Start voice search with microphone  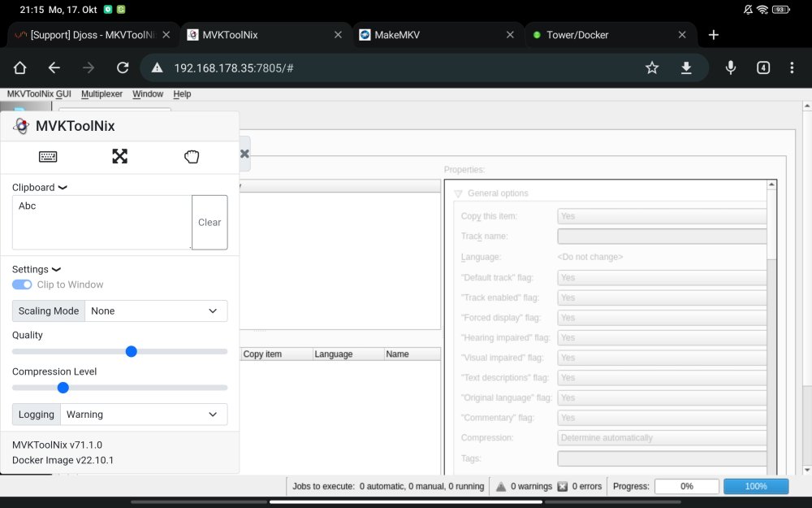point(731,68)
